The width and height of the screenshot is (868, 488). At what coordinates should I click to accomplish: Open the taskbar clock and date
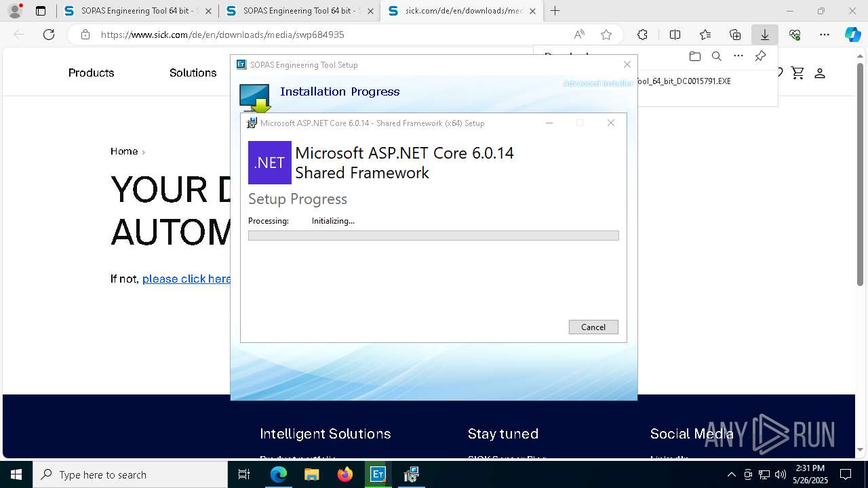[810, 474]
